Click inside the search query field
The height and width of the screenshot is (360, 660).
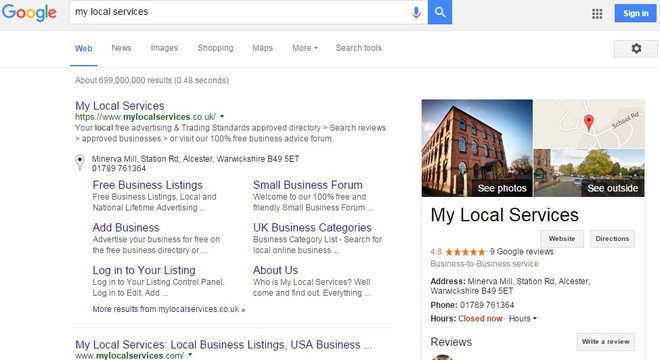[x=240, y=12]
